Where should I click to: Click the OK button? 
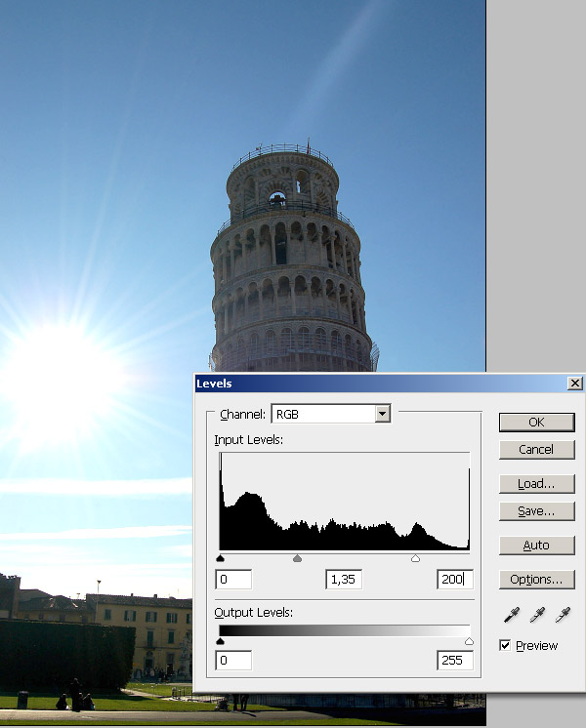click(x=537, y=422)
